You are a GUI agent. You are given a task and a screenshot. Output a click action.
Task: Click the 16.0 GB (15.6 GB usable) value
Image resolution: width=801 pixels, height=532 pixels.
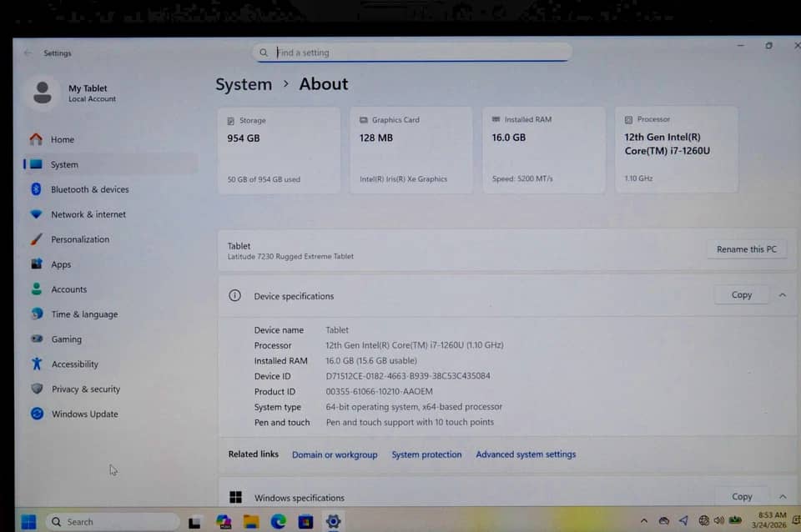pyautogui.click(x=370, y=360)
